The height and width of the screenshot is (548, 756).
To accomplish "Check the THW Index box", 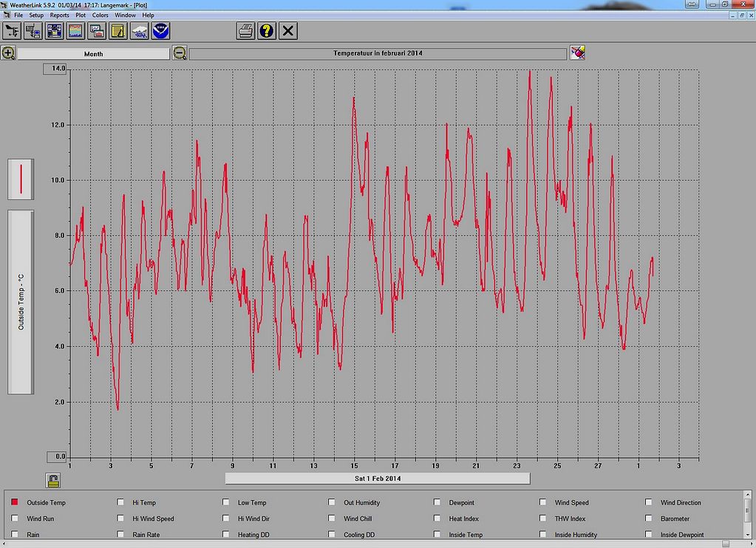I will coord(542,518).
